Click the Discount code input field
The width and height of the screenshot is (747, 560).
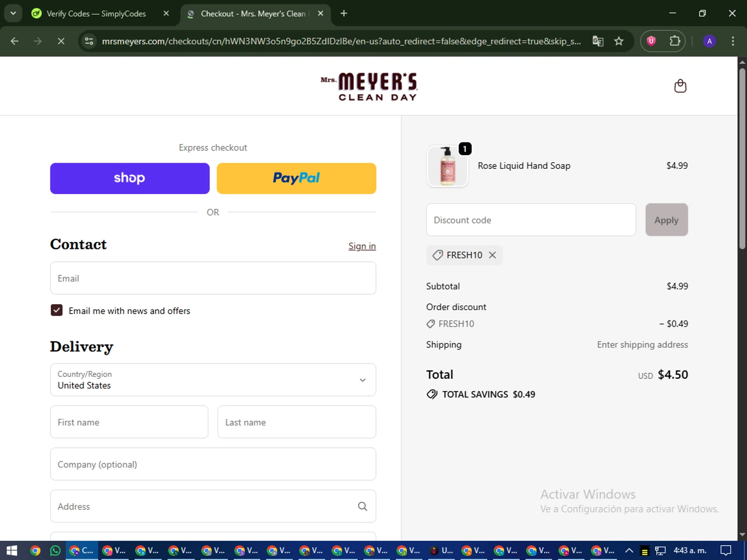(531, 220)
